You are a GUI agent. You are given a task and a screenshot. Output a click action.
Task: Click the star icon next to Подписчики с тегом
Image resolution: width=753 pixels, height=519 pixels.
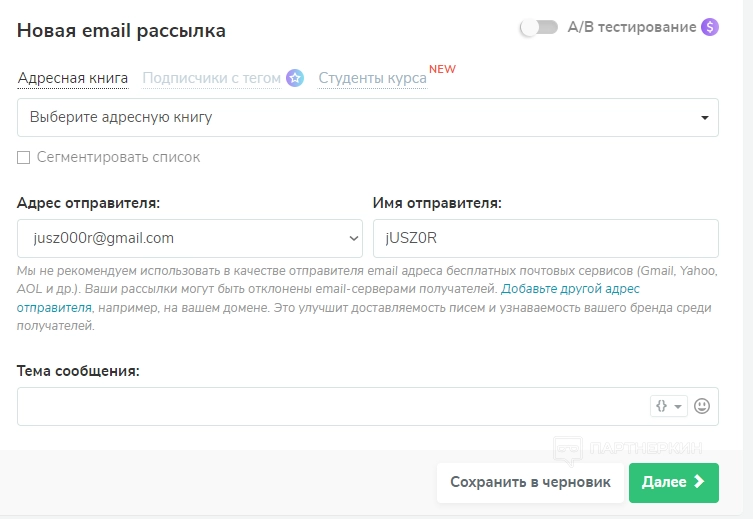(294, 78)
